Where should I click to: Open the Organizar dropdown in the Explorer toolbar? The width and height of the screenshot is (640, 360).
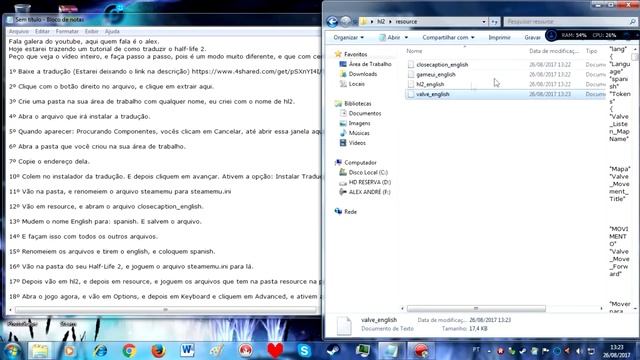pyautogui.click(x=349, y=37)
